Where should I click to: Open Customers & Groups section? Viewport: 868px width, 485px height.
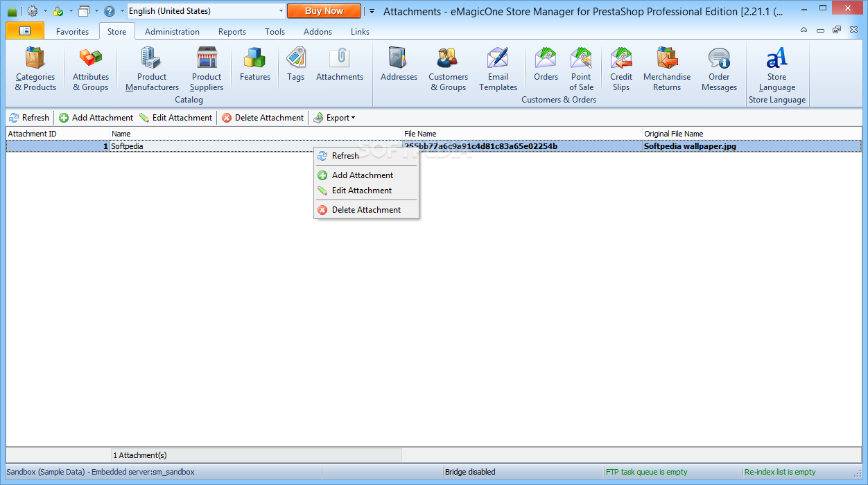coord(448,69)
